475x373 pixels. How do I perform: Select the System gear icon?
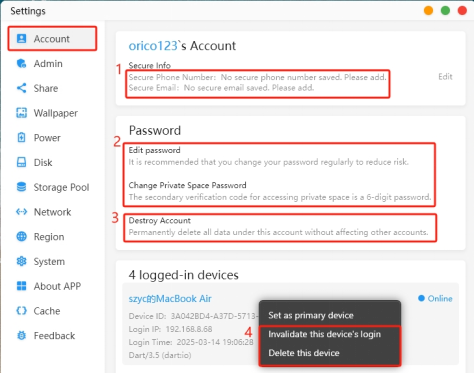click(x=21, y=261)
